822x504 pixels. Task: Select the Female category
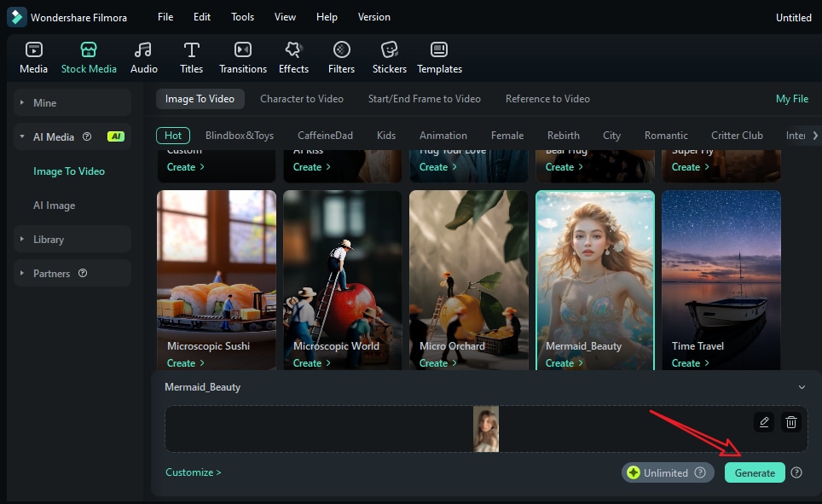point(507,136)
